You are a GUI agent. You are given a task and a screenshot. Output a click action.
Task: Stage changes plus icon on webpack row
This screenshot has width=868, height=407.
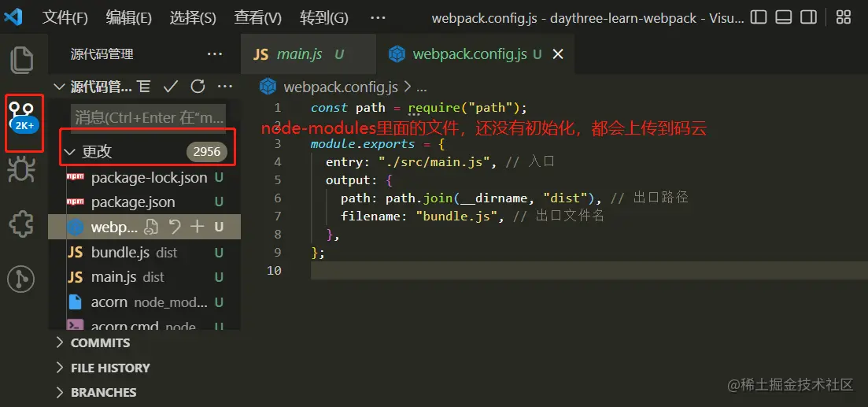[x=197, y=227]
